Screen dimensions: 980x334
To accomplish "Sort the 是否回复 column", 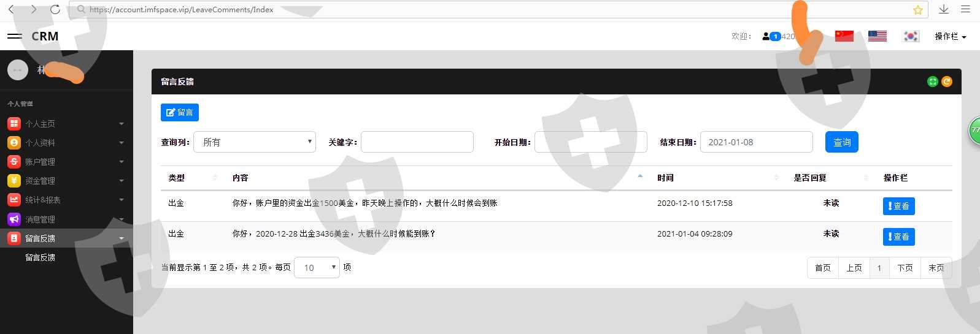I will pos(866,178).
